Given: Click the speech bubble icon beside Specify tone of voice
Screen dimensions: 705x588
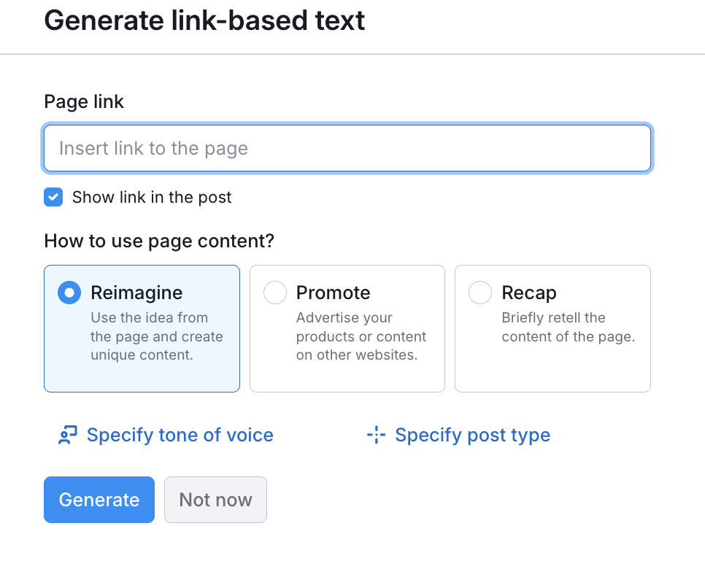Looking at the screenshot, I should point(67,434).
